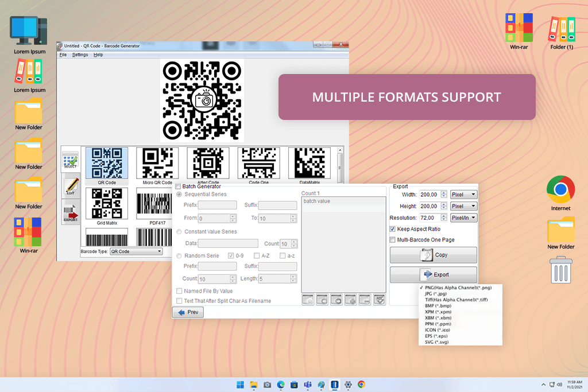Uncheck Keep Aspect Ratio
The height and width of the screenshot is (392, 588).
click(x=392, y=229)
